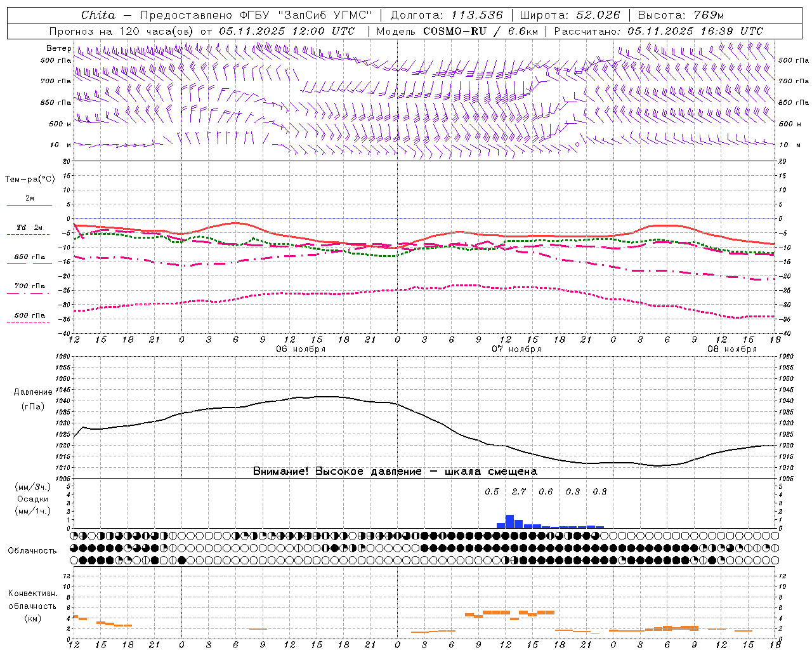
Task: Select the Конвективн. label of convective panel
Action: pyautogui.click(x=32, y=594)
